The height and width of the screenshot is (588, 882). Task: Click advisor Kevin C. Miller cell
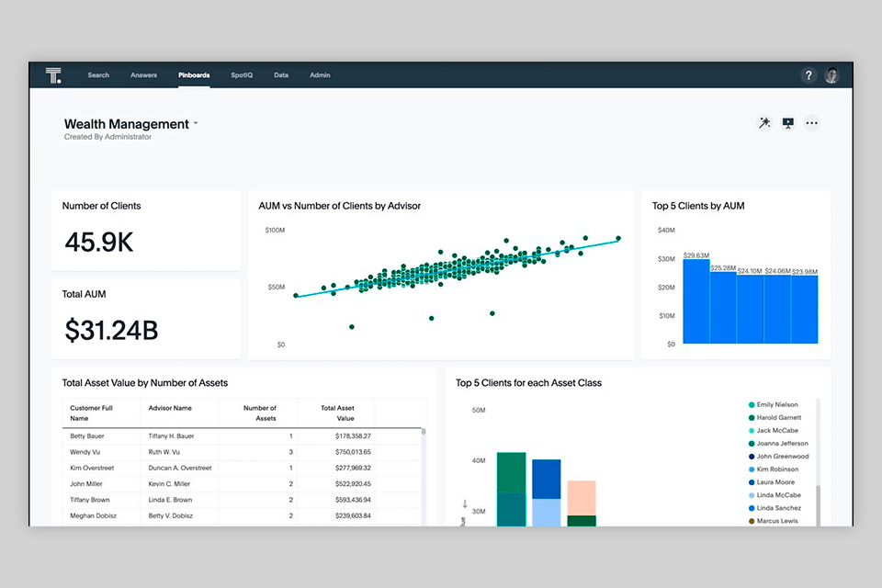click(x=169, y=484)
